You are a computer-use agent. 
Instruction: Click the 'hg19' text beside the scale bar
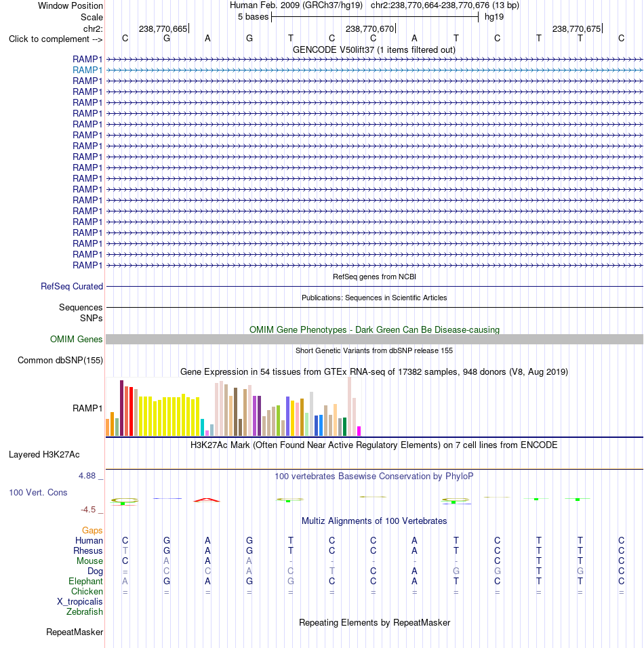click(494, 17)
